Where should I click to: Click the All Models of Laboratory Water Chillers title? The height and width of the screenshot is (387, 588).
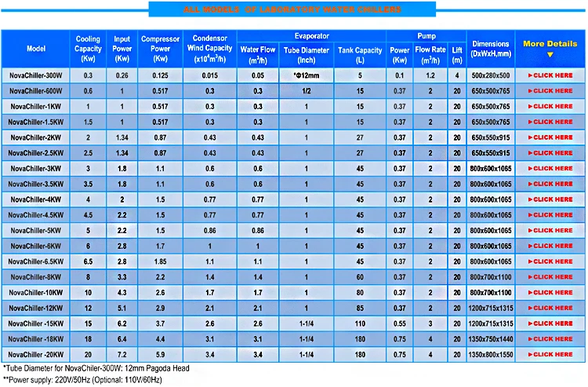tap(292, 9)
